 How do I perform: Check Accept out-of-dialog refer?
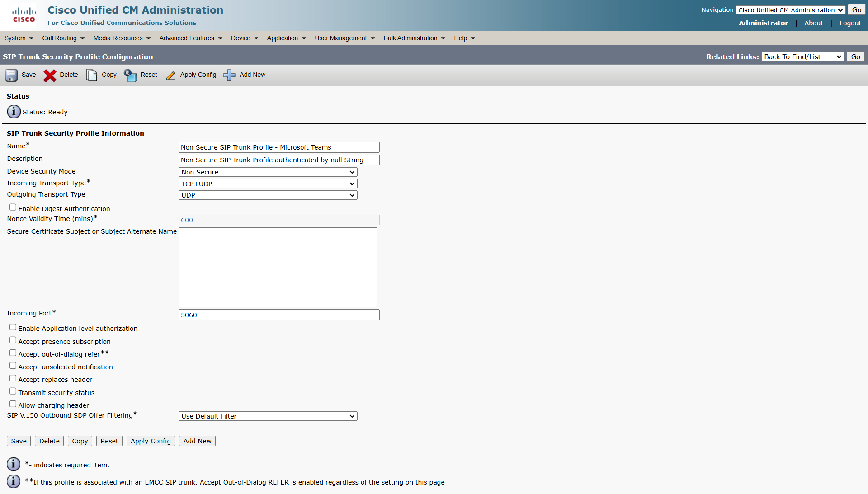[13, 353]
